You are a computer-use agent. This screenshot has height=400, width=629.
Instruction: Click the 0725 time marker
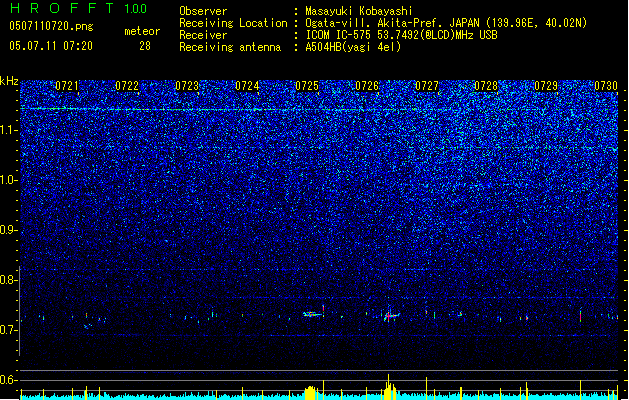pyautogui.click(x=307, y=86)
